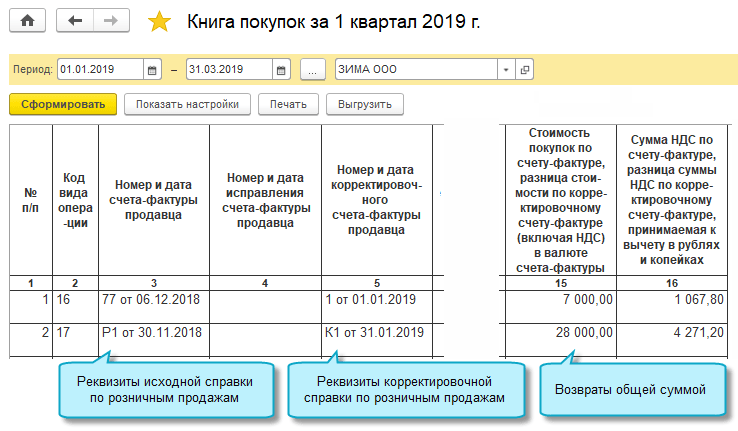
Task: Add report to favorites star
Action: pyautogui.click(x=159, y=22)
